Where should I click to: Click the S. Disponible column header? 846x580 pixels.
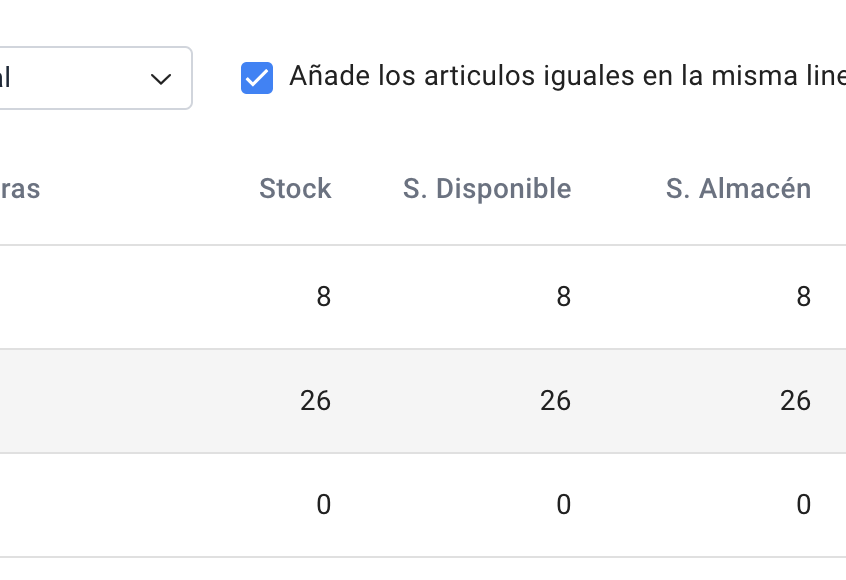487,189
